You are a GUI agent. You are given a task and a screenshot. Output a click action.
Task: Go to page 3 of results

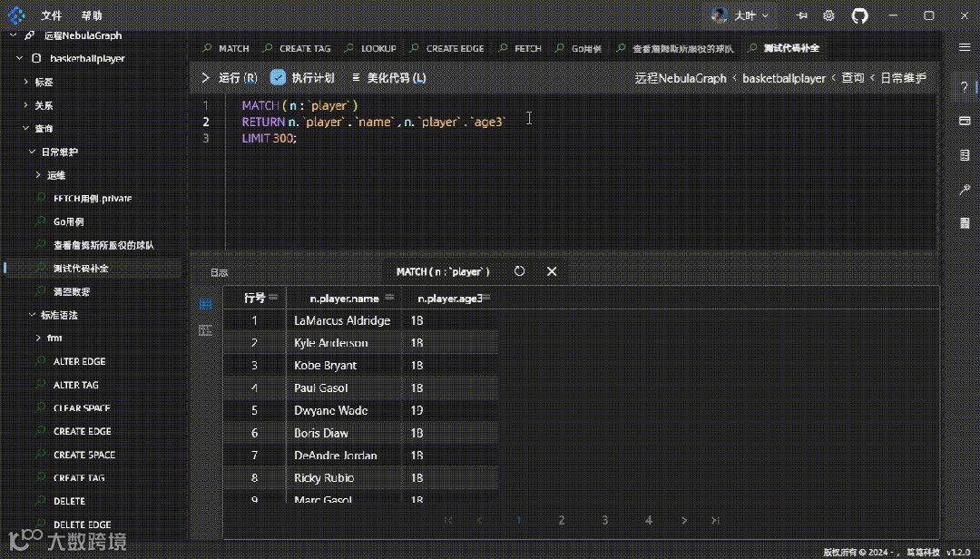tap(605, 520)
